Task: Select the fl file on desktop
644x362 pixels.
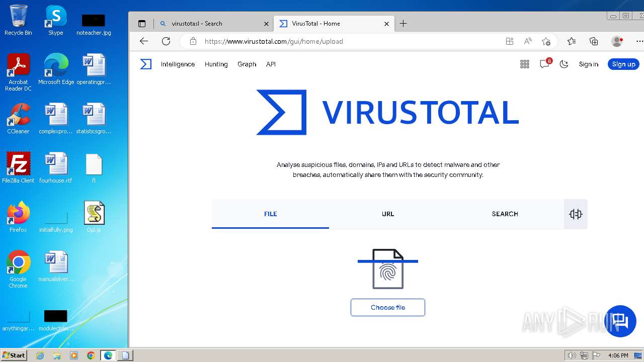Action: [94, 167]
